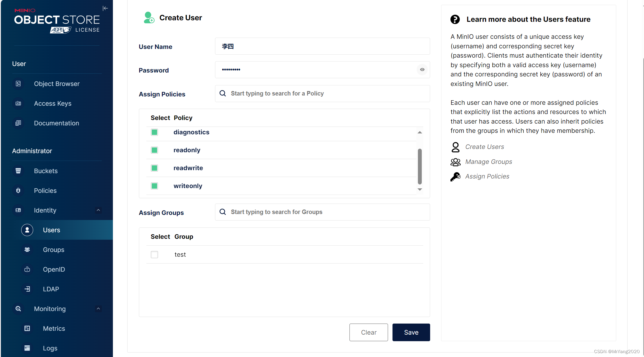The width and height of the screenshot is (644, 357).
Task: Collapse the Identity menu section
Action: pyautogui.click(x=98, y=210)
